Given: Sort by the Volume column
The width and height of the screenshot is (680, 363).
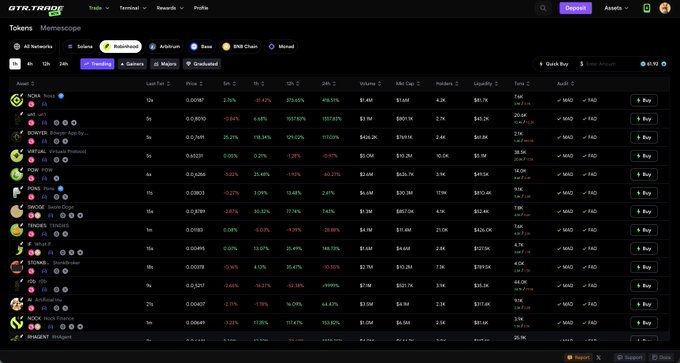Looking at the screenshot, I should [x=370, y=84].
